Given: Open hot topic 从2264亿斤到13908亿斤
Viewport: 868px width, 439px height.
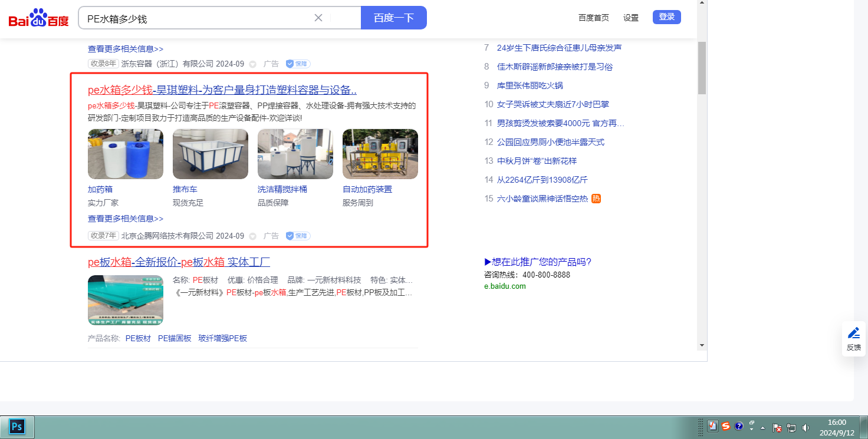Looking at the screenshot, I should (x=542, y=180).
